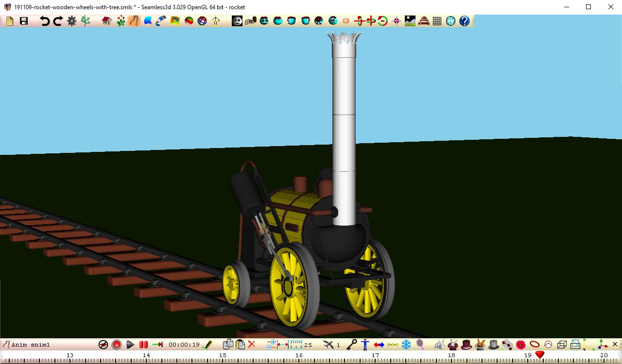Click the tree creation icon
The height and width of the screenshot is (364, 622).
point(85,21)
